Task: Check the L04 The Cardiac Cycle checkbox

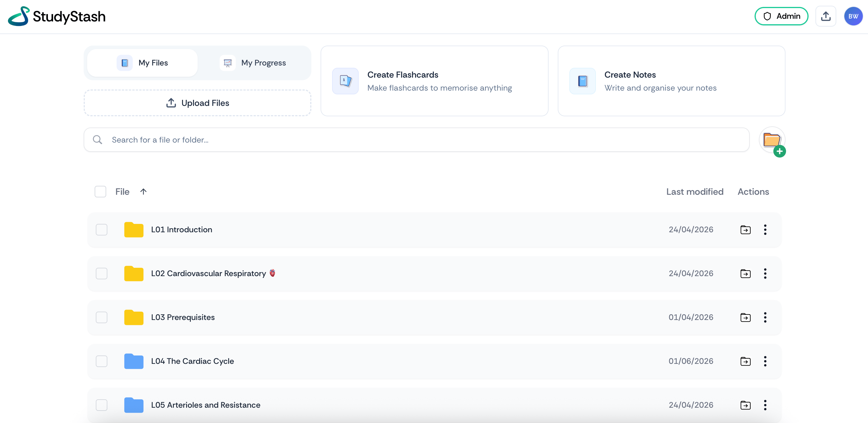Action: 101,361
